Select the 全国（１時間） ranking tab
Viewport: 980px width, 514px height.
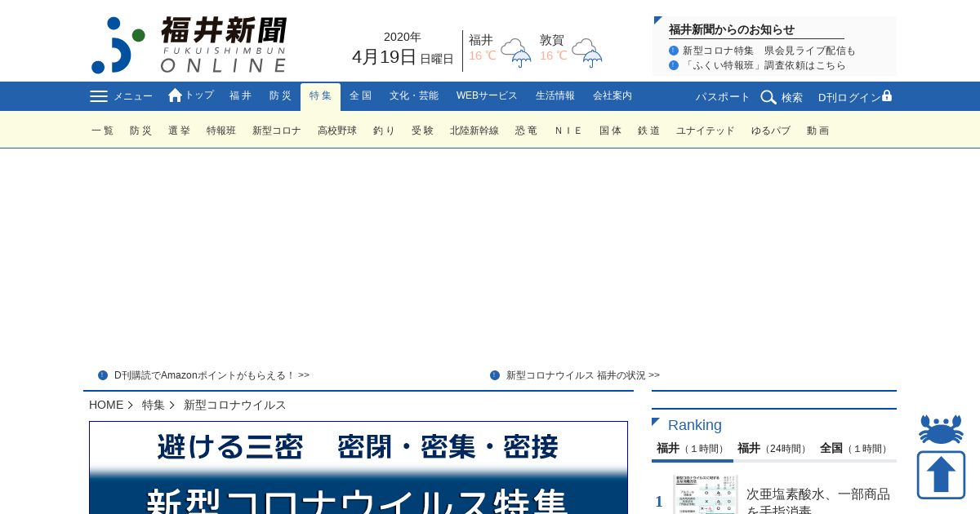(856, 449)
